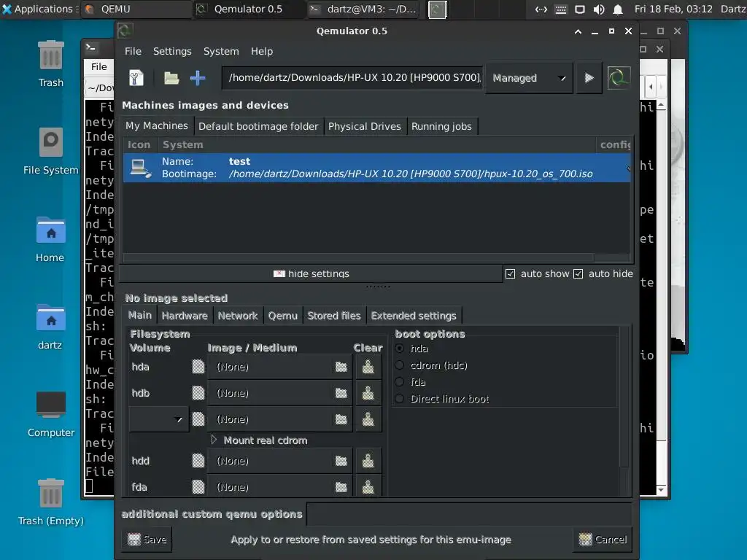The width and height of the screenshot is (747, 560).
Task: Toggle the auto show checkbox
Action: [510, 274]
